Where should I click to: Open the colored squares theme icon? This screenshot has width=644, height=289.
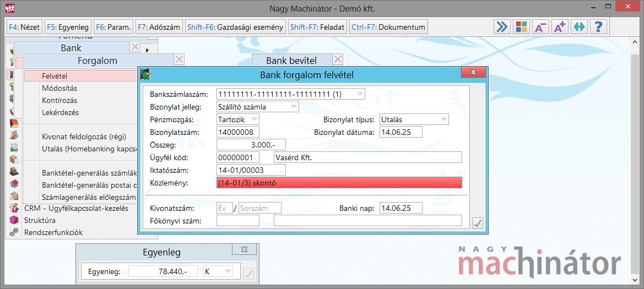521,27
